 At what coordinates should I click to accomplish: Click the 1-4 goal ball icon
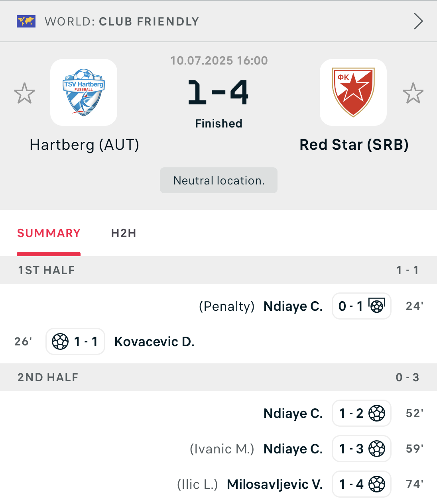pos(377,484)
